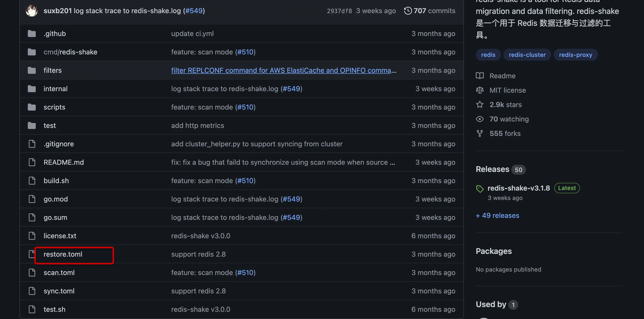Click the scripts folder icon
The image size is (644, 319).
32,107
